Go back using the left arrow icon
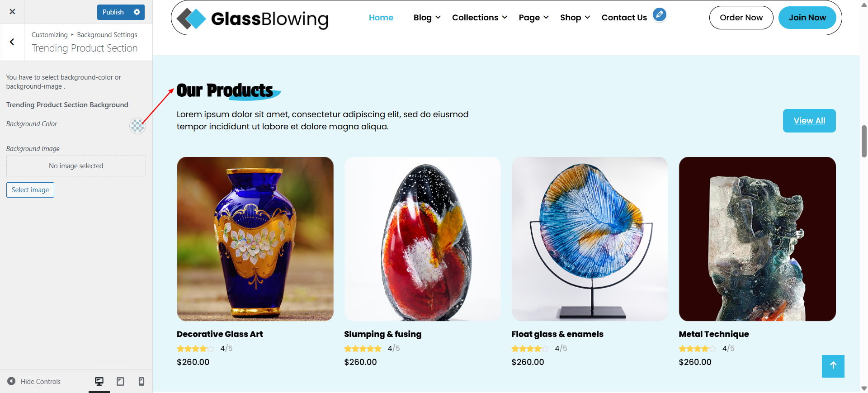Screen dimensions: 868x393 coord(12,42)
